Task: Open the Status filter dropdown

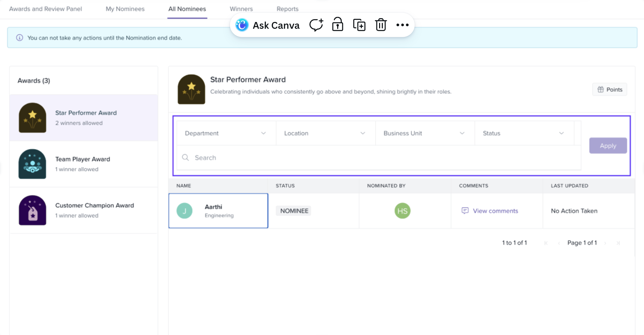Action: click(524, 133)
